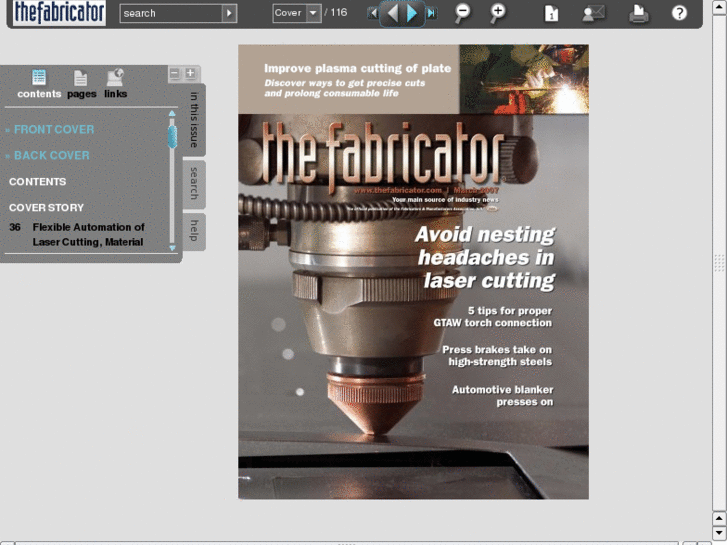This screenshot has height=545, width=727.
Task: Switch to single page view
Action: click(x=551, y=13)
